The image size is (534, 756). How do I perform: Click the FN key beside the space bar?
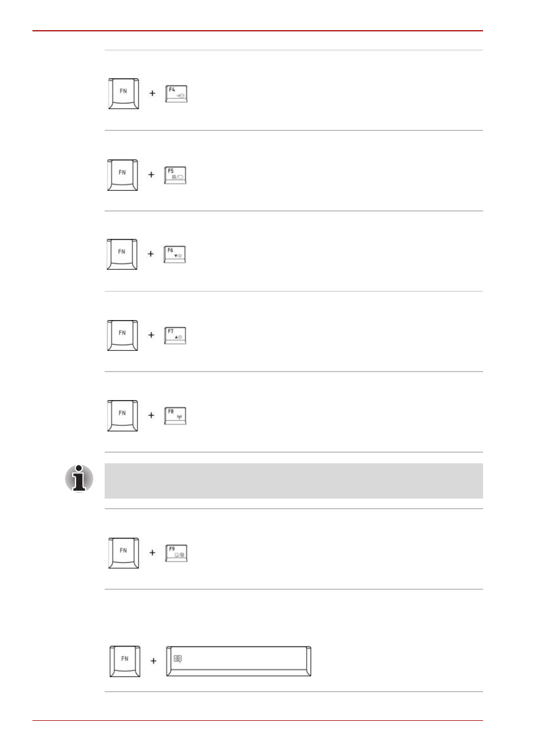click(125, 661)
